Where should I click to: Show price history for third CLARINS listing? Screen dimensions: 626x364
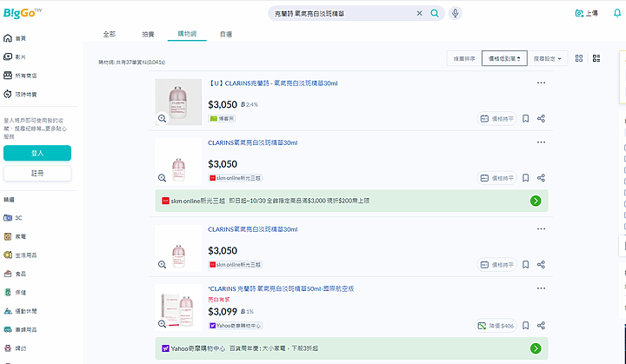pyautogui.click(x=497, y=265)
